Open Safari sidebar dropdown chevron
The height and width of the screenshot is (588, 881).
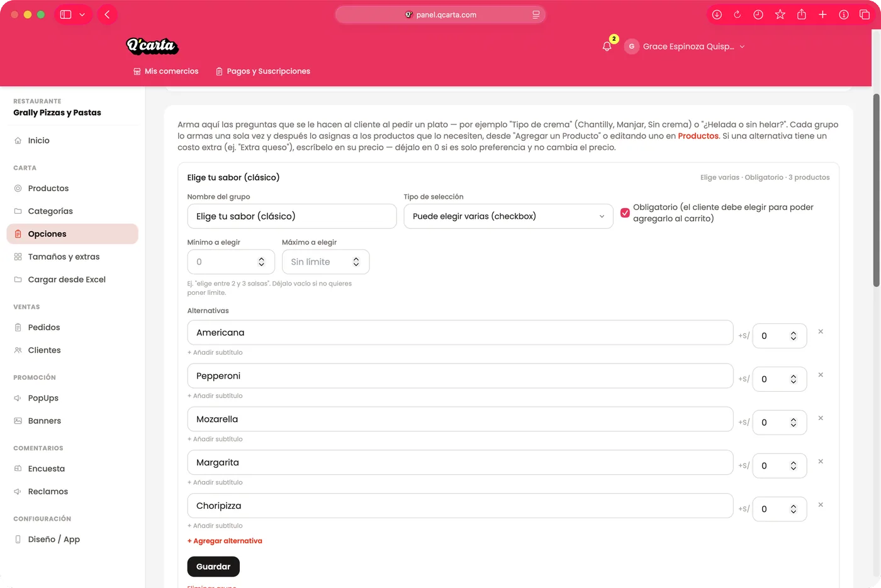coord(82,14)
